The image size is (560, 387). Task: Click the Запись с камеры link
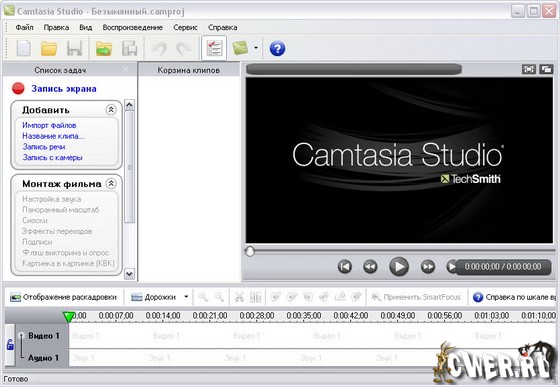tap(52, 157)
